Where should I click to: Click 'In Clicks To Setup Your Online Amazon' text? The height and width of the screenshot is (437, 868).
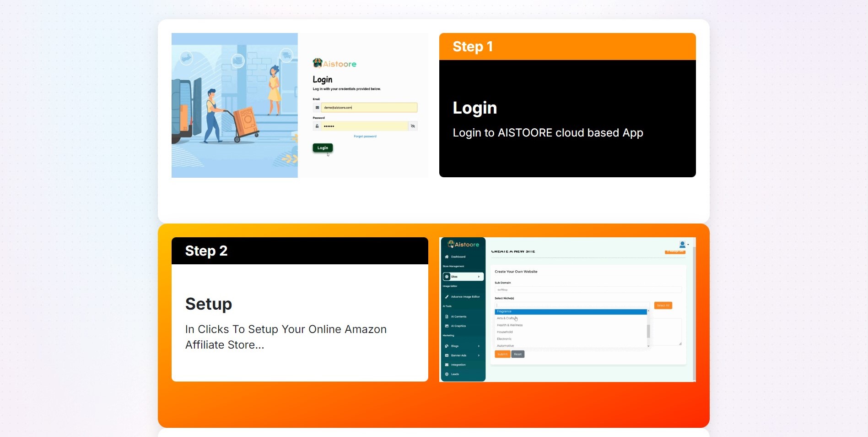[286, 329]
